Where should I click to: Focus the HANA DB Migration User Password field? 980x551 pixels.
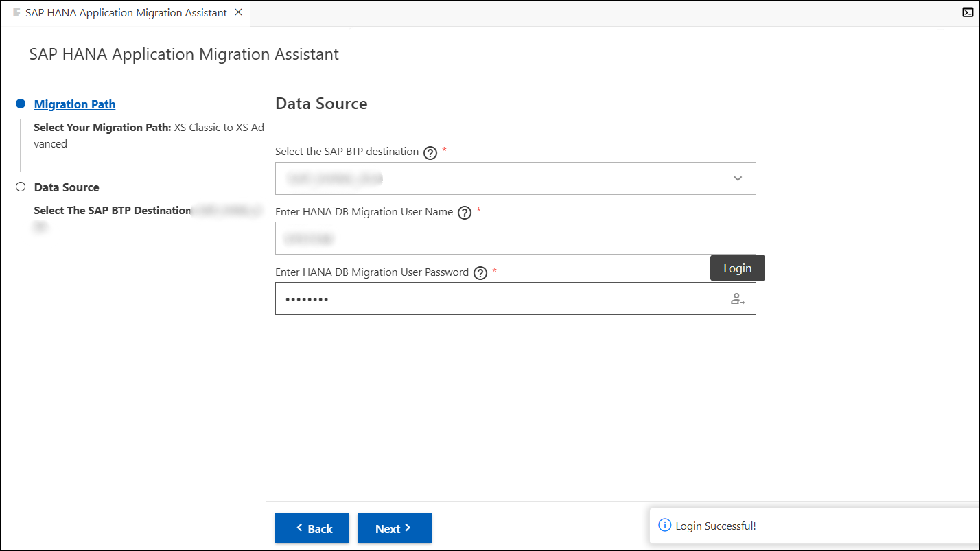click(515, 298)
